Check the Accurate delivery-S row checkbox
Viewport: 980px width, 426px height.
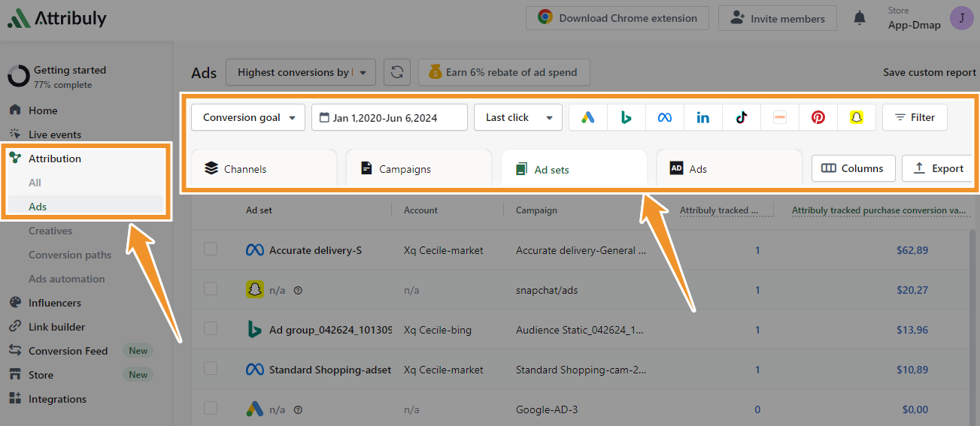tap(211, 249)
